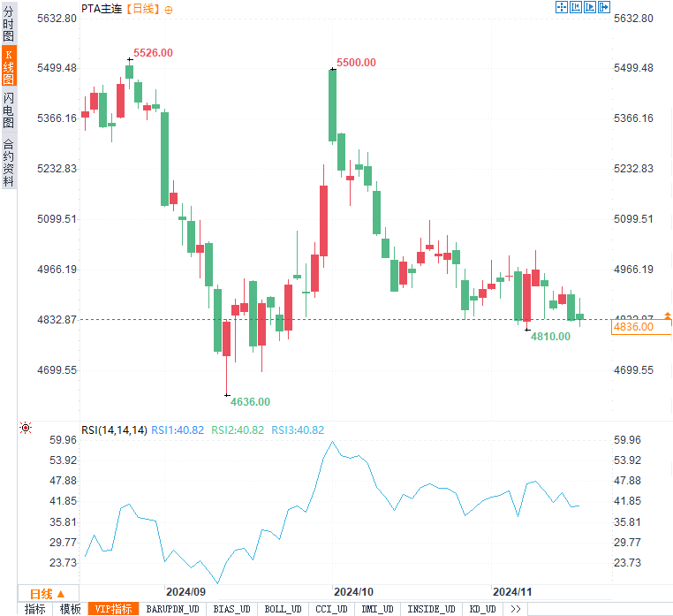The height and width of the screenshot is (616, 673).
Task: Click the second icon in top-right chart toolbar
Action: 575,8
